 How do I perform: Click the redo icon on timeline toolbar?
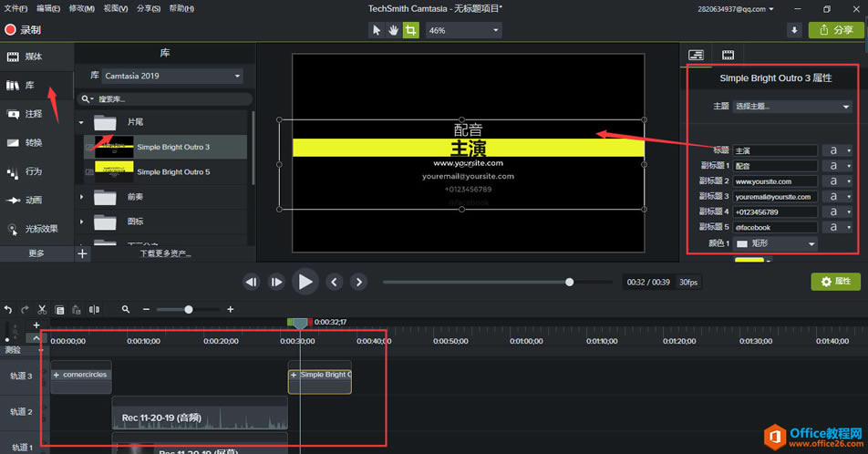click(x=25, y=309)
